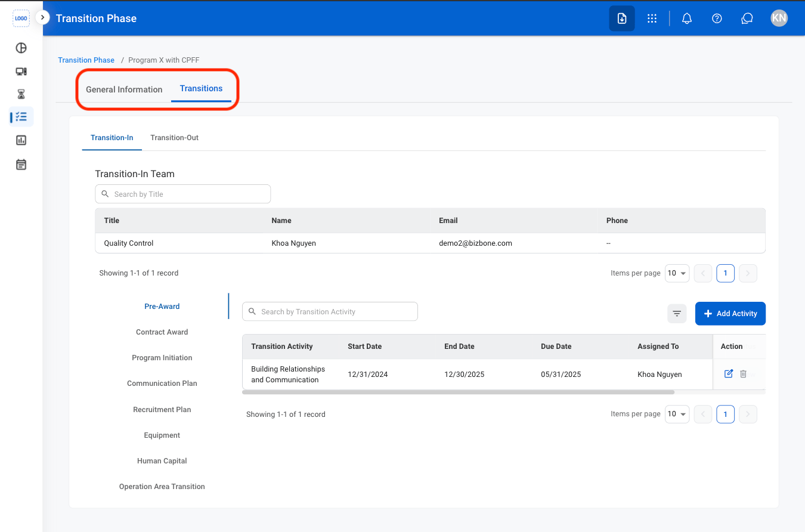
Task: Click the End Date column header
Action: (x=459, y=347)
